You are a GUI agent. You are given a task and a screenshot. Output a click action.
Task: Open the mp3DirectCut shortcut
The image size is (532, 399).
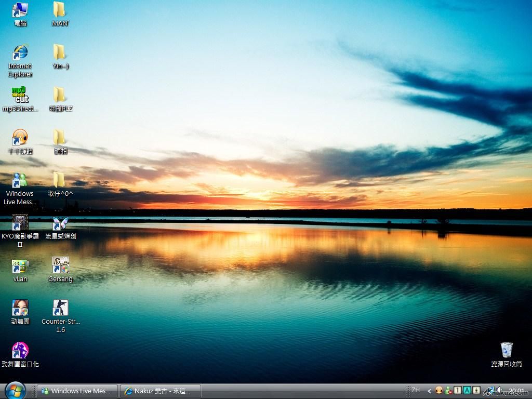click(x=20, y=96)
